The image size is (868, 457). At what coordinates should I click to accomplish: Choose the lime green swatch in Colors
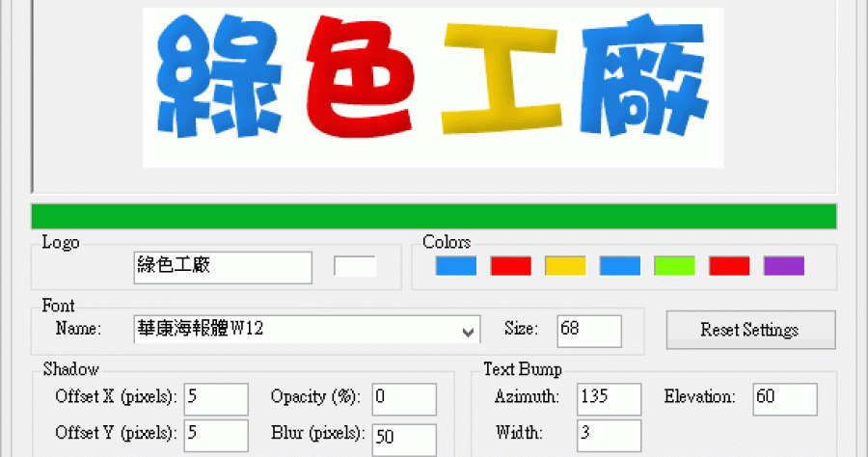tap(674, 266)
